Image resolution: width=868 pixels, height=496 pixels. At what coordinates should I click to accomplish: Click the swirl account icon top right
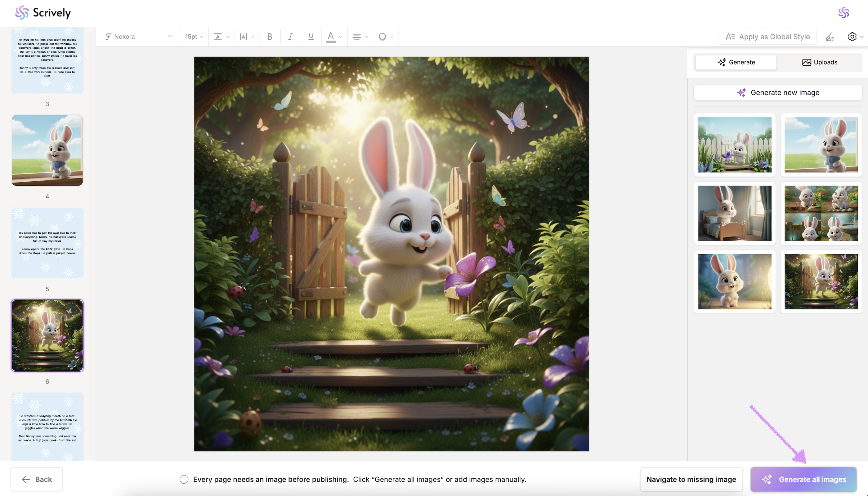[843, 13]
